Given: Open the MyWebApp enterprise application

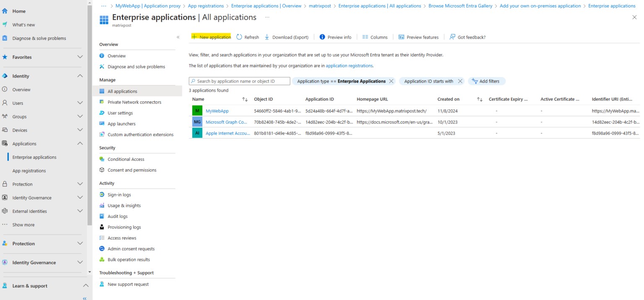Looking at the screenshot, I should click(x=217, y=111).
